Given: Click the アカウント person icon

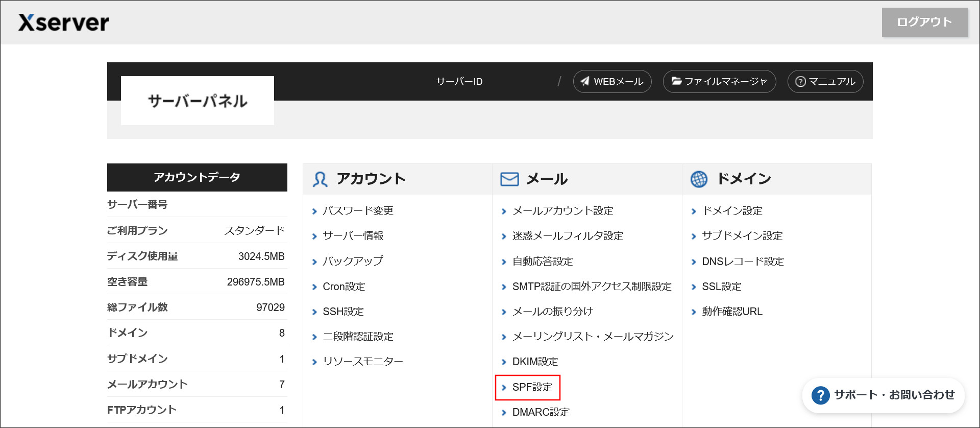Looking at the screenshot, I should click(x=320, y=179).
